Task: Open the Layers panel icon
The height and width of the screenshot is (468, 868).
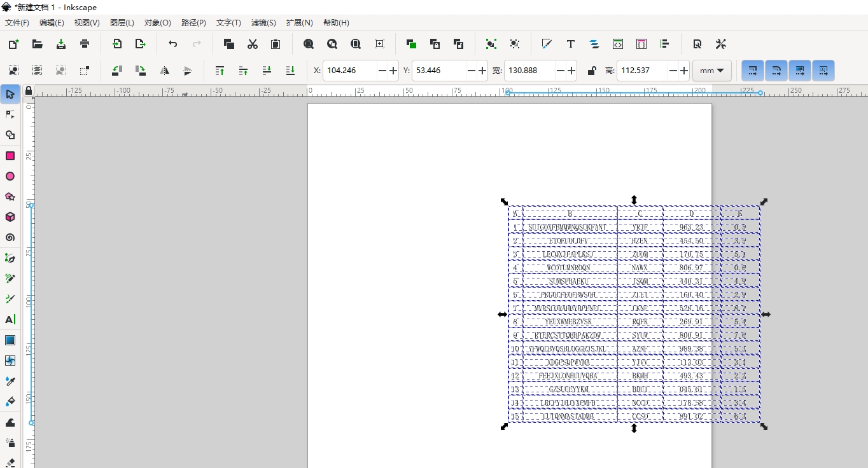Action: click(594, 44)
